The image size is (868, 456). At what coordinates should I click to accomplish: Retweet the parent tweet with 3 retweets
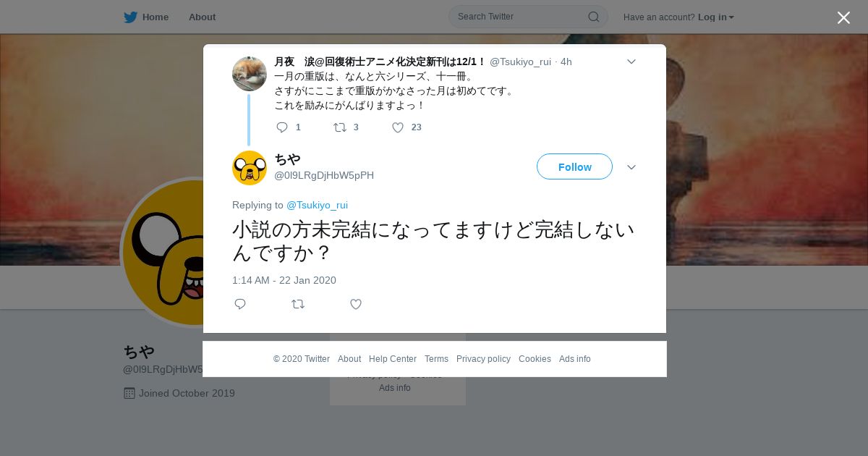pos(339,127)
